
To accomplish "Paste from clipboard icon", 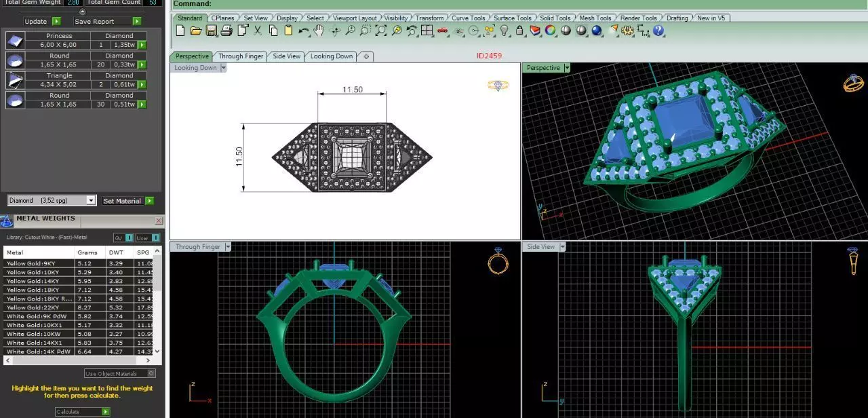I will point(288,31).
